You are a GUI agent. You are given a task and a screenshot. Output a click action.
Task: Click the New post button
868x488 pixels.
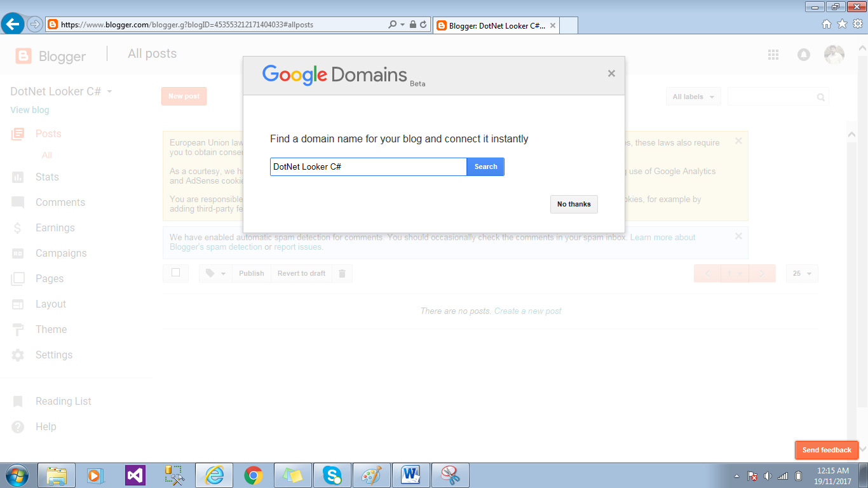coord(184,96)
